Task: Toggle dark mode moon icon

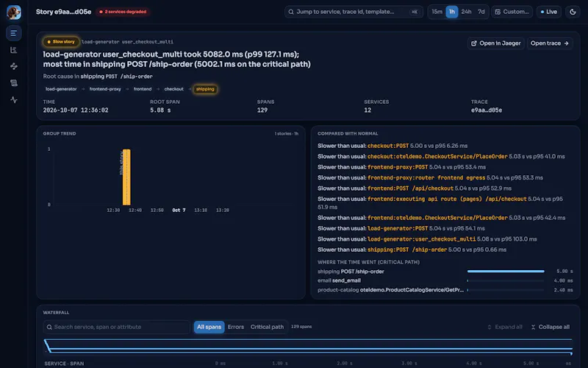Action: [x=573, y=12]
